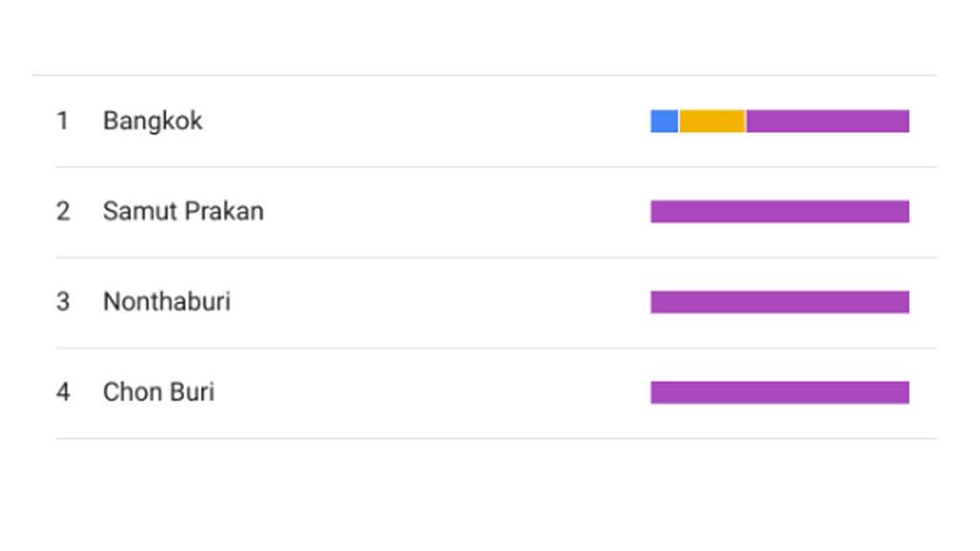Choose Chon Buri in the ranking
Screen dimensions: 980x551
pyautogui.click(x=158, y=392)
